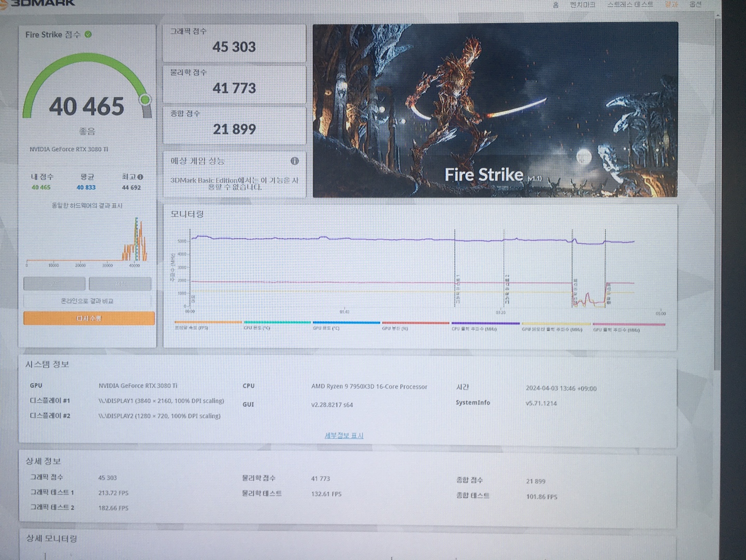Click the 세부정보 표시 link
This screenshot has height=560, width=746.
(344, 436)
